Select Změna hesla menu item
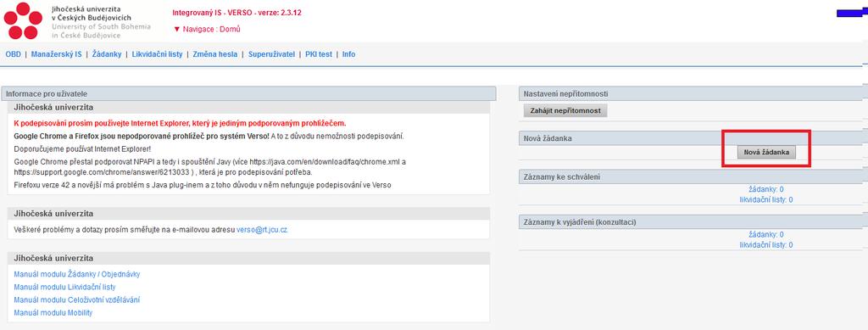 [x=215, y=54]
